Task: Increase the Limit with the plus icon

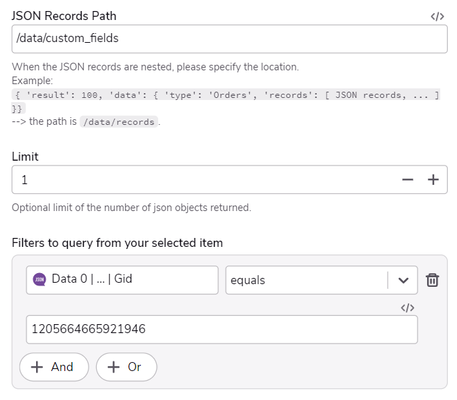Action: click(433, 180)
